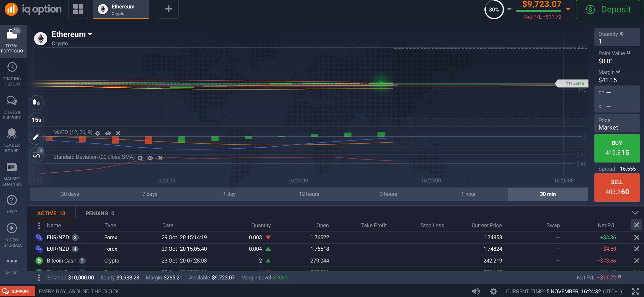
Task: Open the Leader Board
Action: pyautogui.click(x=12, y=141)
